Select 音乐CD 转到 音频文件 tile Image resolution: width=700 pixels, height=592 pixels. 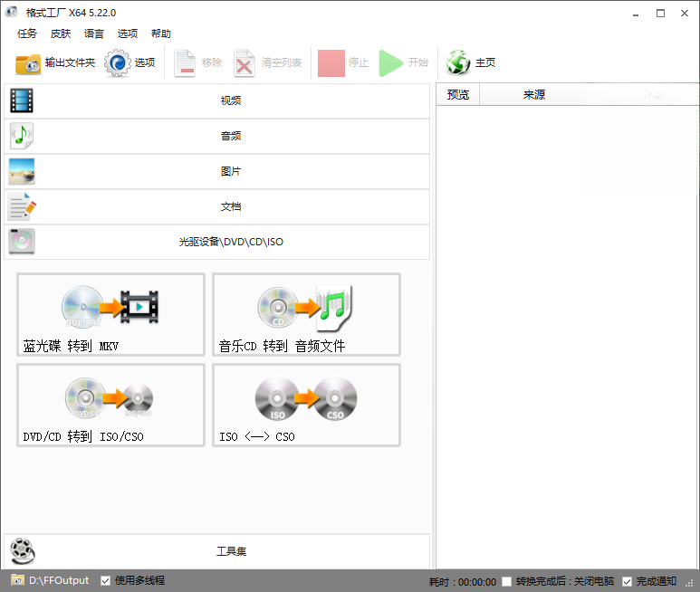[x=306, y=314]
